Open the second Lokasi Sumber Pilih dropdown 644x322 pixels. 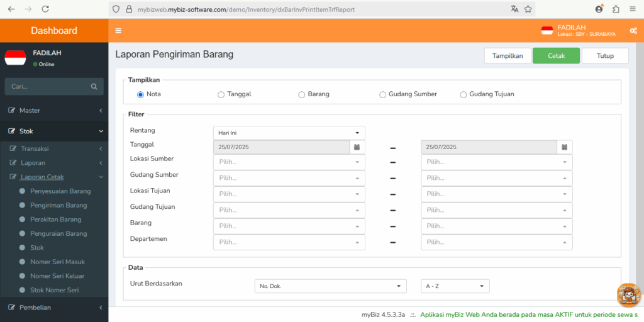tap(497, 162)
